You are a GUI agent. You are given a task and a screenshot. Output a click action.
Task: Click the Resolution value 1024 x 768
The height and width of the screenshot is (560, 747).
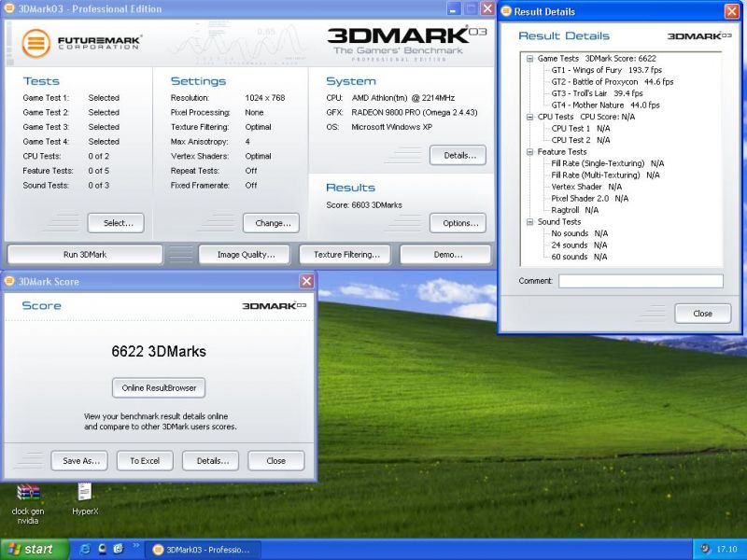(x=265, y=98)
